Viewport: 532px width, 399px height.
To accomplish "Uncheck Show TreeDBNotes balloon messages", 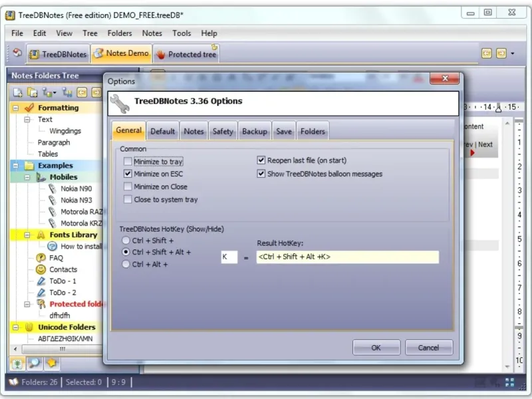I will pyautogui.click(x=261, y=174).
